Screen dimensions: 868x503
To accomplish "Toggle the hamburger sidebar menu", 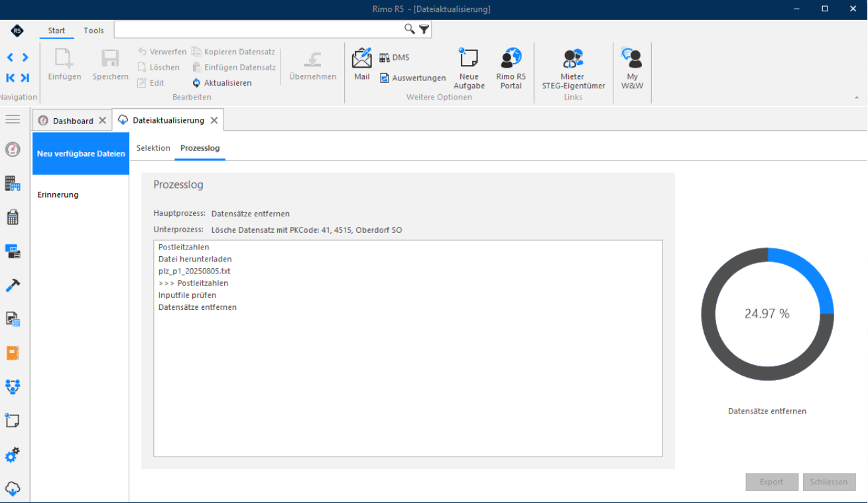I will (13, 119).
